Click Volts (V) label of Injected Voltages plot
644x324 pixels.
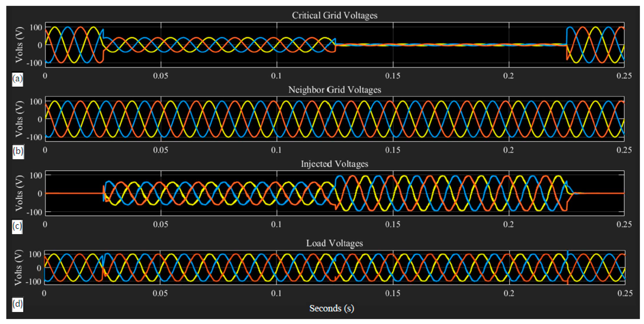20,193
